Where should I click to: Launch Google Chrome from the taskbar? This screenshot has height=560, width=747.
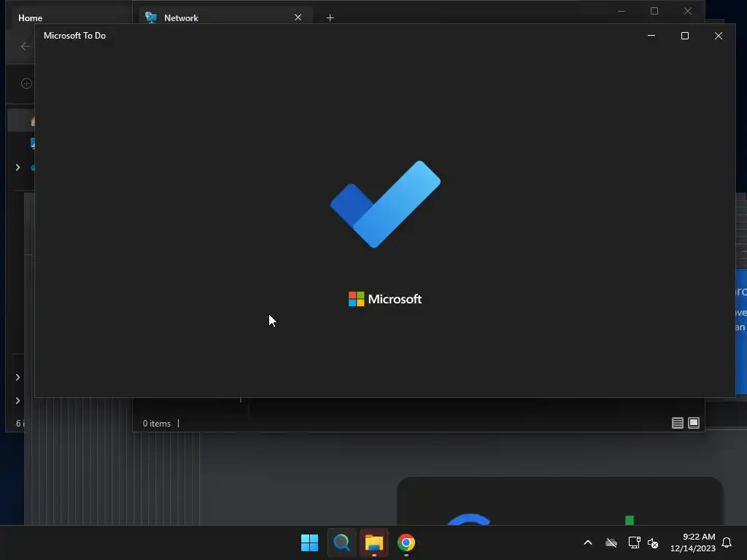tap(406, 542)
